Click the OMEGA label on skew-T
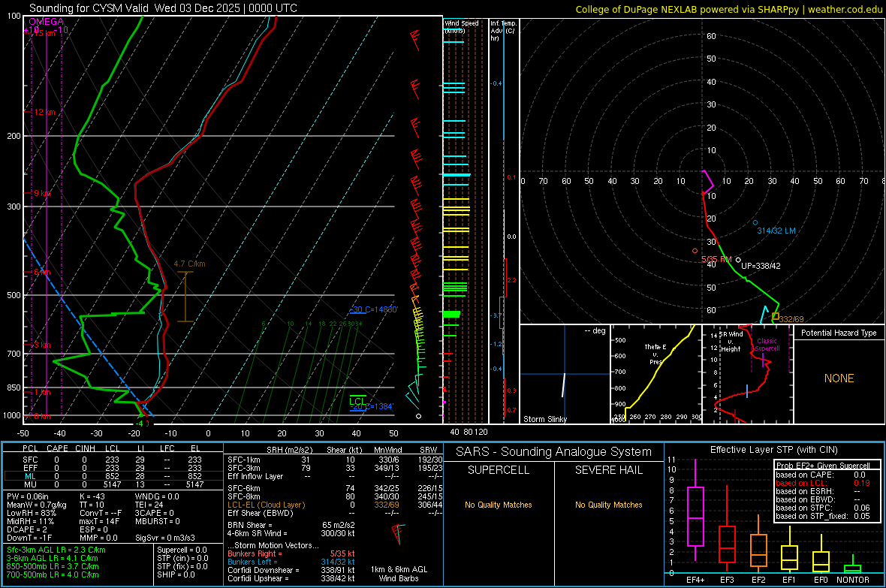Image resolution: width=886 pixels, height=588 pixels. [x=47, y=22]
